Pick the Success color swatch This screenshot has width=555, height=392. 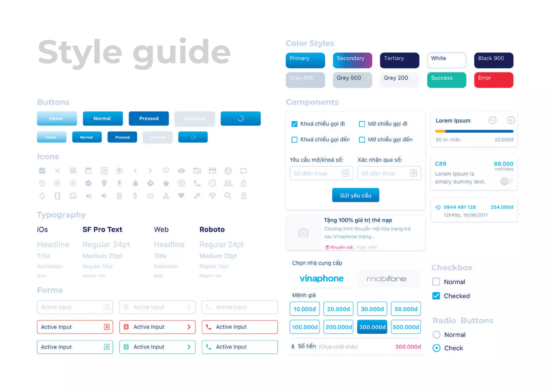point(447,80)
